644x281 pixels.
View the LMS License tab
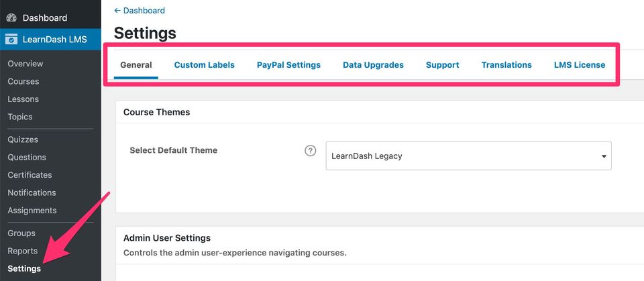tap(580, 65)
